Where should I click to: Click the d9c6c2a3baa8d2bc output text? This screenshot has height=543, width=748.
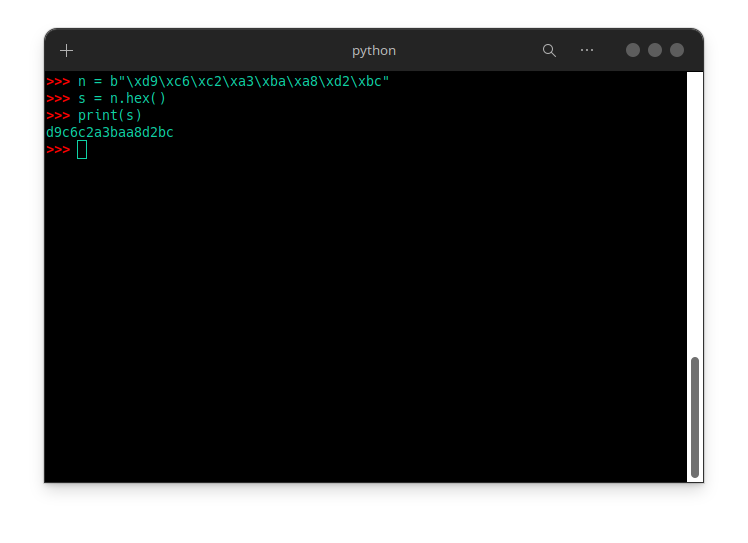click(x=110, y=133)
